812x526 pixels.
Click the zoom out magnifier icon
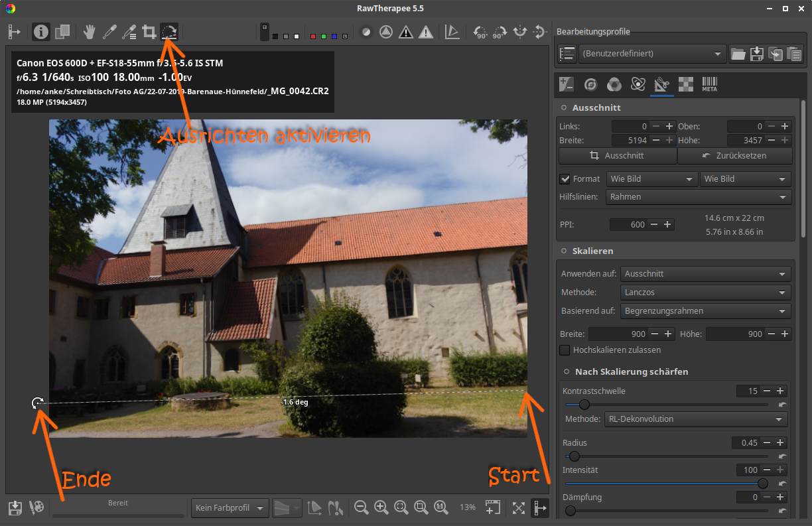[x=361, y=507]
